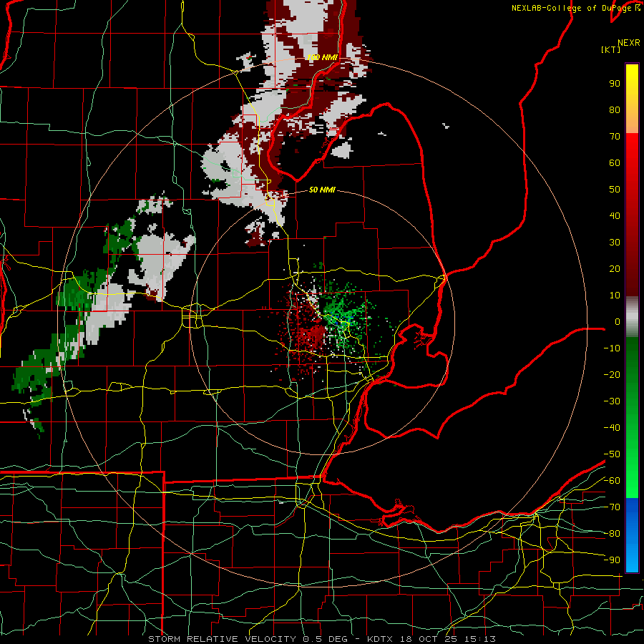
Task: Click the positive 10 scale value
Action: coord(615,296)
